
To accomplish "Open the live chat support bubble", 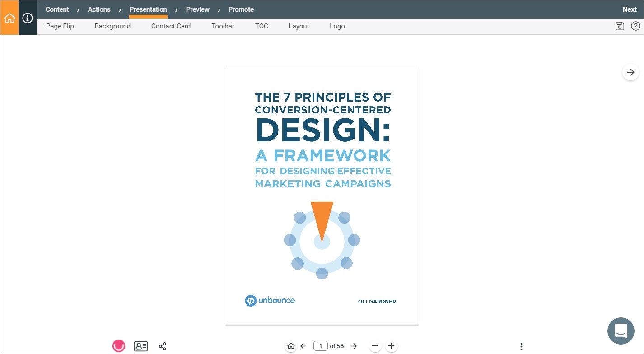I will pos(621,331).
